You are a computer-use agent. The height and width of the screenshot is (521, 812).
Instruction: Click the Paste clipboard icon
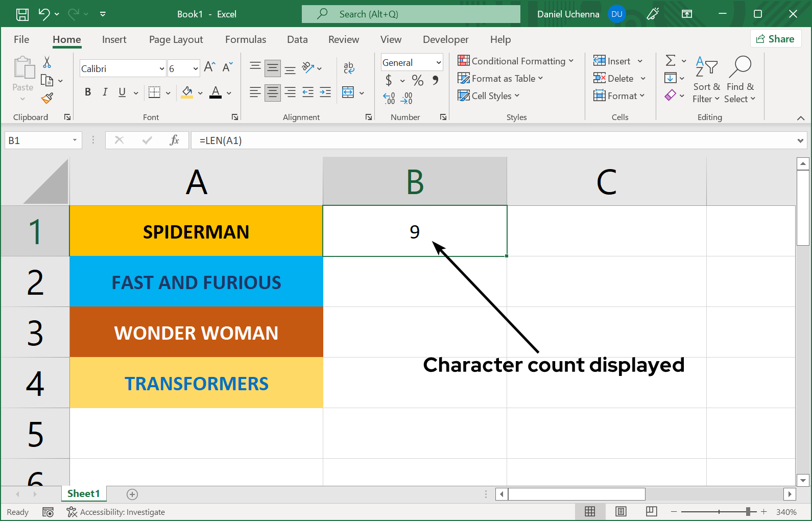[x=23, y=67]
